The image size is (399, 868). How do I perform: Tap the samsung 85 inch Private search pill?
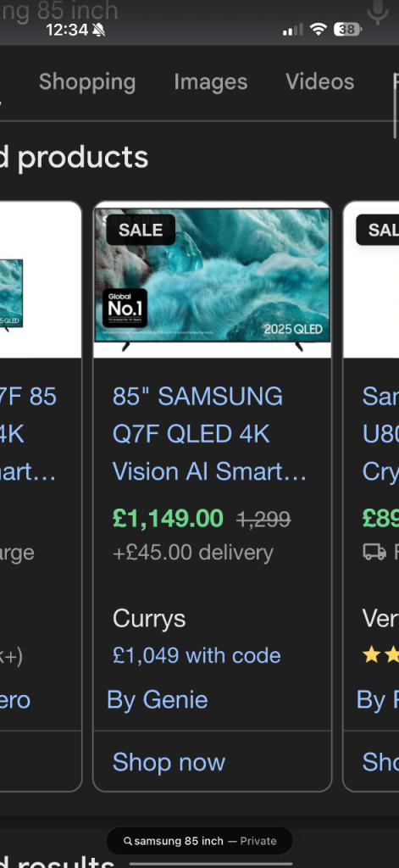[x=200, y=842]
